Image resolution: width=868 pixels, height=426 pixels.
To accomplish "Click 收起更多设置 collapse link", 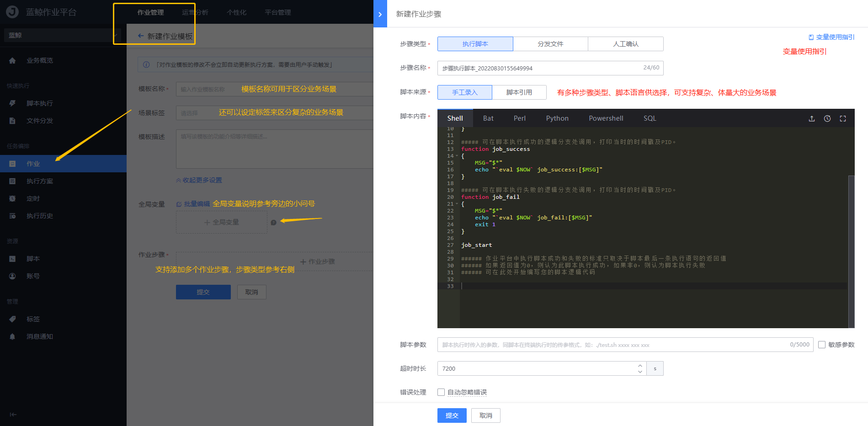I will click(x=199, y=180).
